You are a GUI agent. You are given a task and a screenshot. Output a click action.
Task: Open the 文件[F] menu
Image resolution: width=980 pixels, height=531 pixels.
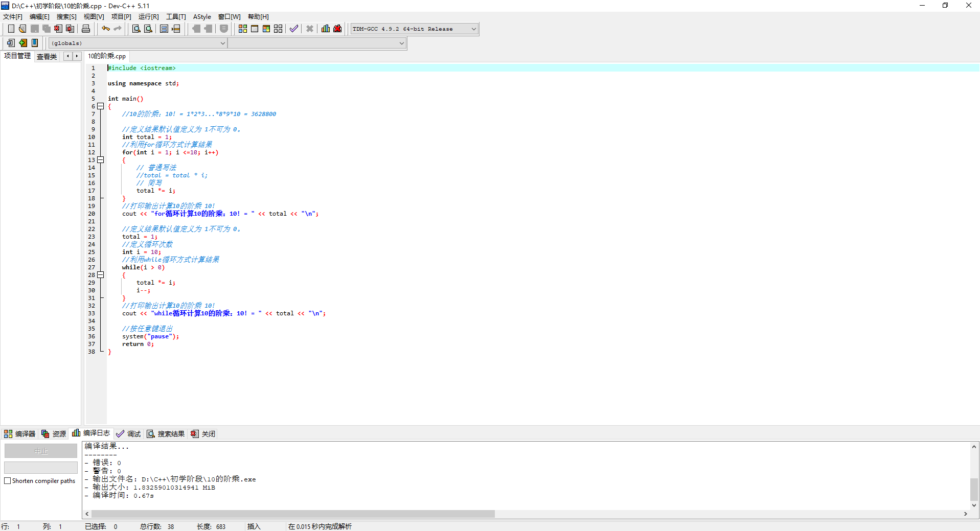point(13,17)
